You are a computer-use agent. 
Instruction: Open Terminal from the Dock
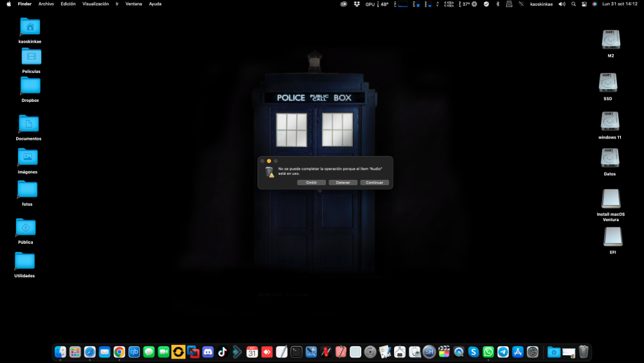coord(296,352)
